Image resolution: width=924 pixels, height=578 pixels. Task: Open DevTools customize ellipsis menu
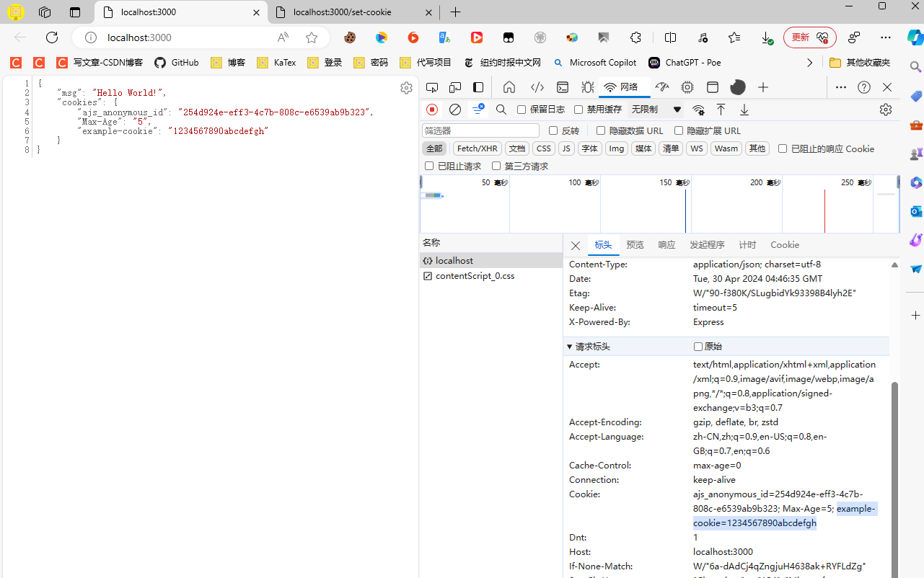pos(841,87)
